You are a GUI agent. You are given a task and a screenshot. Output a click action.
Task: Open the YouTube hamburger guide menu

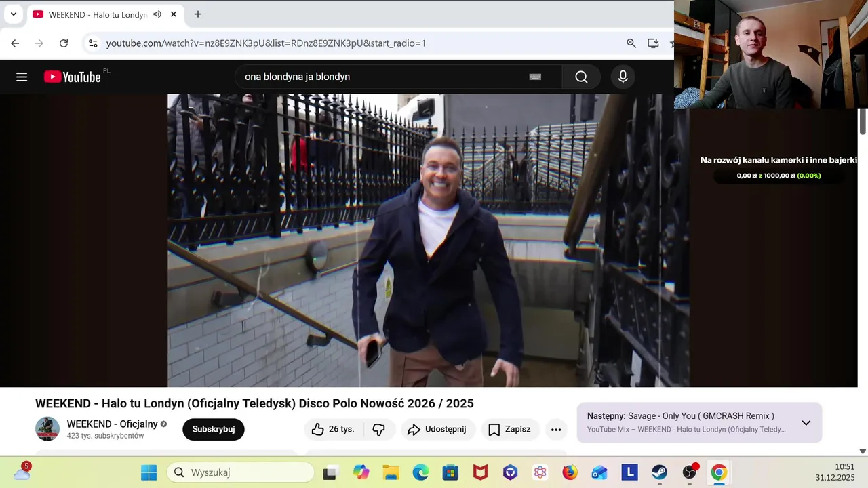point(22,77)
